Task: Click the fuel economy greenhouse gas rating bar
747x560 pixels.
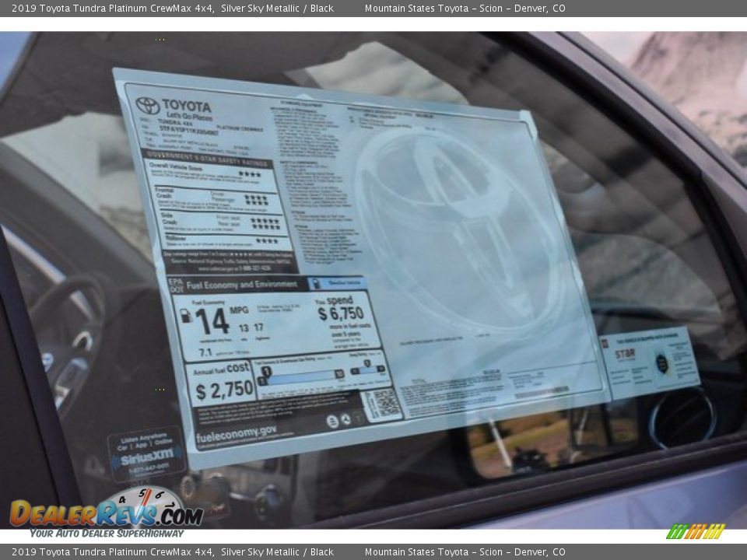Action: [x=303, y=375]
